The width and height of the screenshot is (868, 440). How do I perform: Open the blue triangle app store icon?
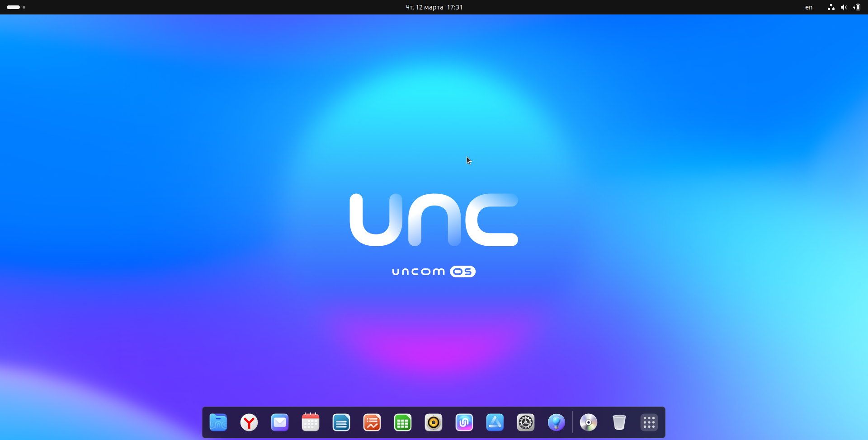tap(495, 423)
